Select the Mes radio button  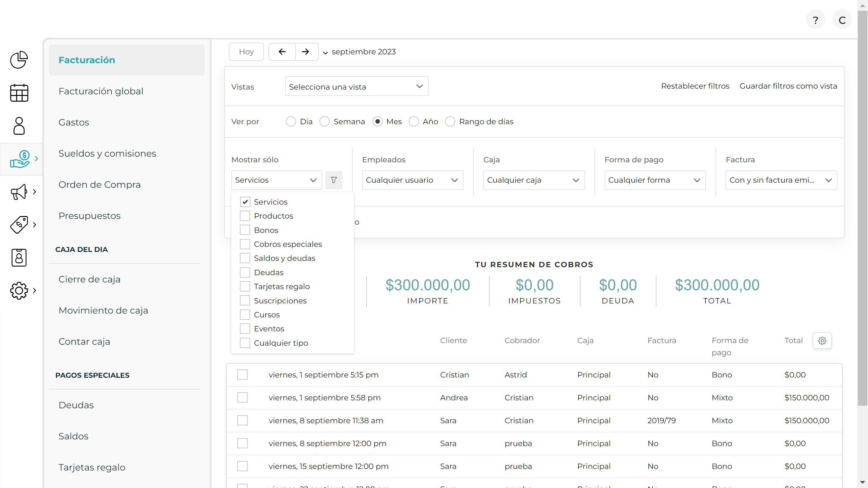point(377,121)
